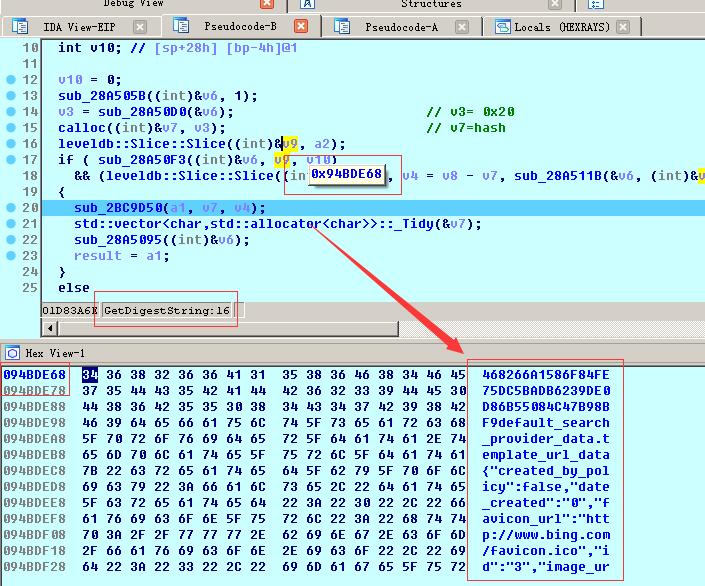Click highlighted v9 variable on line 16
This screenshot has width=705, height=586.
pos(290,144)
